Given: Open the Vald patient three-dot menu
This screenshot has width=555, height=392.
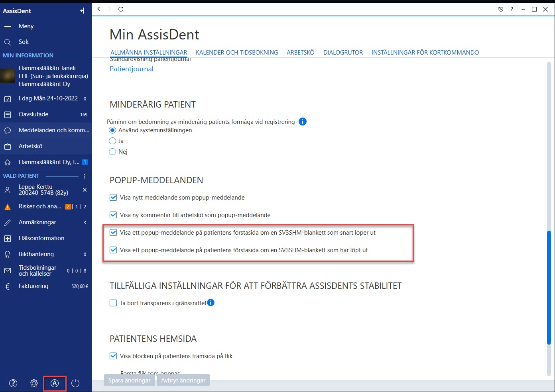Looking at the screenshot, I should click(85, 176).
